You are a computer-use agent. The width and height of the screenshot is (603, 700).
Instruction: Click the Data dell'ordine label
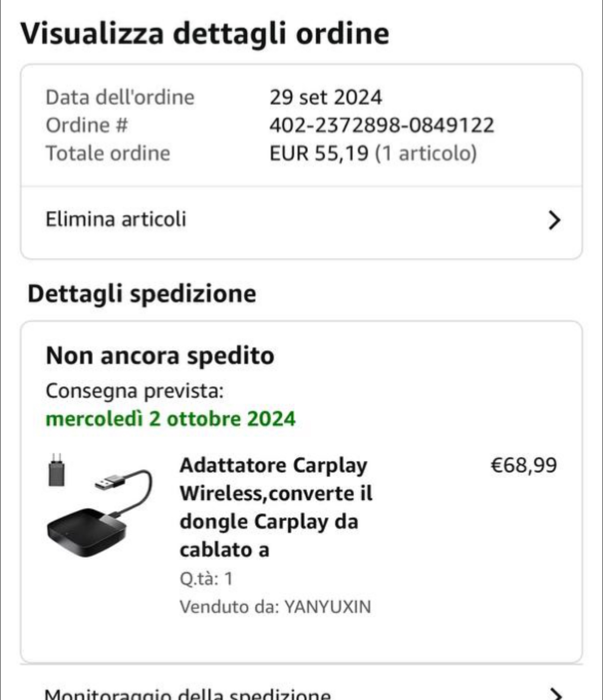120,97
